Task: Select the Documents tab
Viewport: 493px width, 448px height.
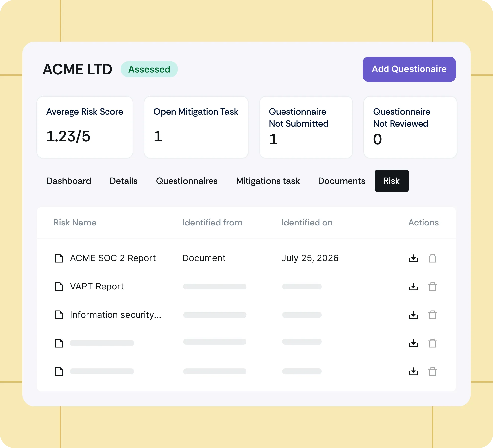Action: click(x=342, y=181)
